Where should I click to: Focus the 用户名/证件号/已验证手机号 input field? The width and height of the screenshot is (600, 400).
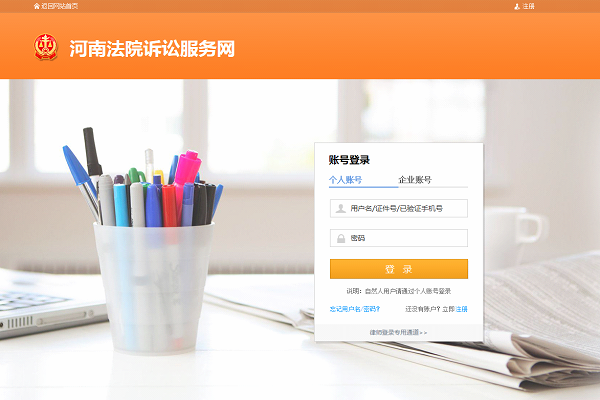coord(399,209)
